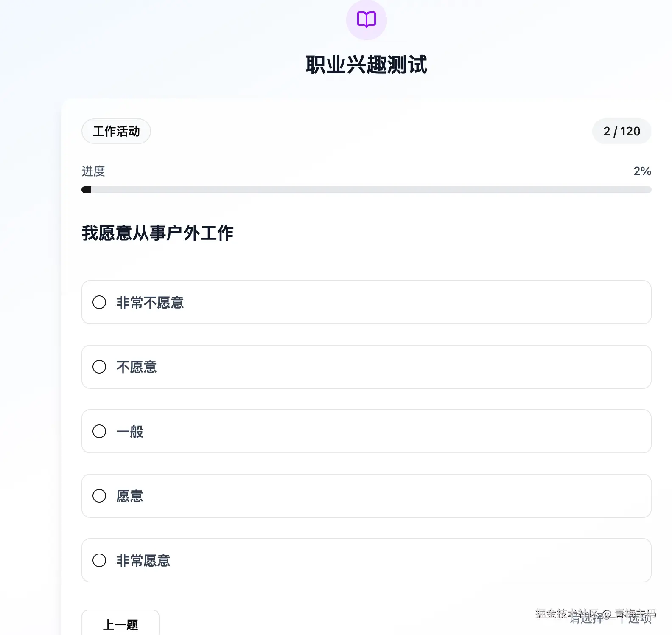Click the 我愿意从事户外工作 question text
Screen dimensions: 672x635
[x=157, y=233]
